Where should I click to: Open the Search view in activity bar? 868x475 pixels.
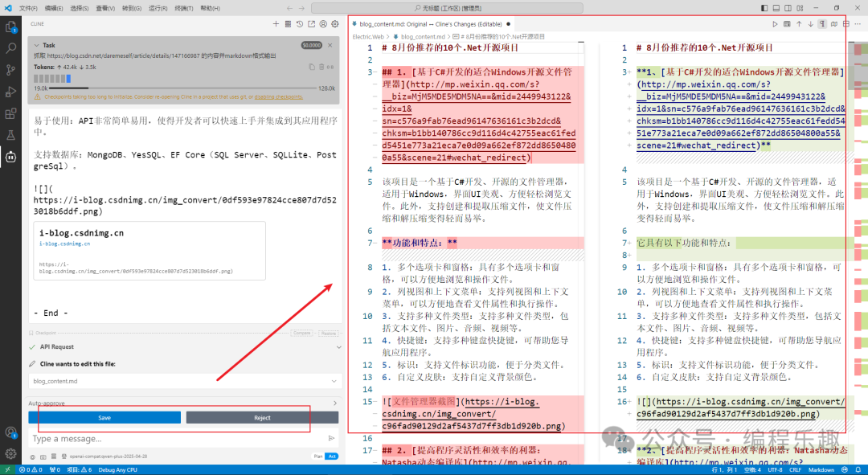(10, 48)
